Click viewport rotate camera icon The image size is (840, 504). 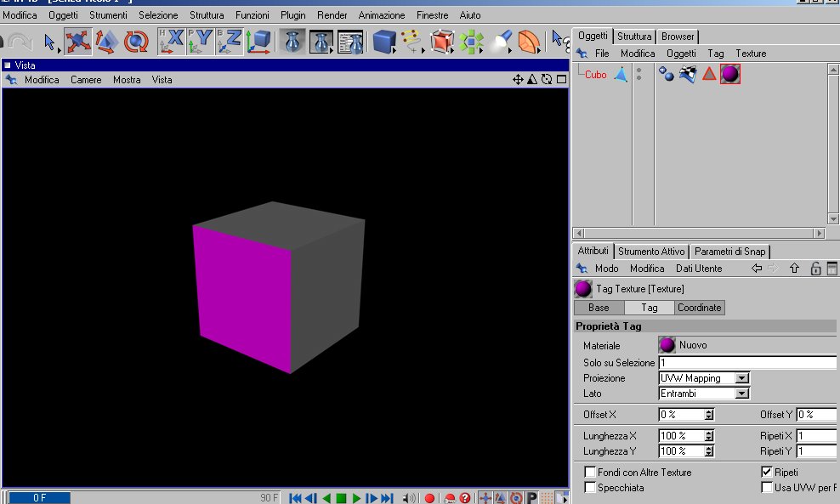(x=547, y=79)
